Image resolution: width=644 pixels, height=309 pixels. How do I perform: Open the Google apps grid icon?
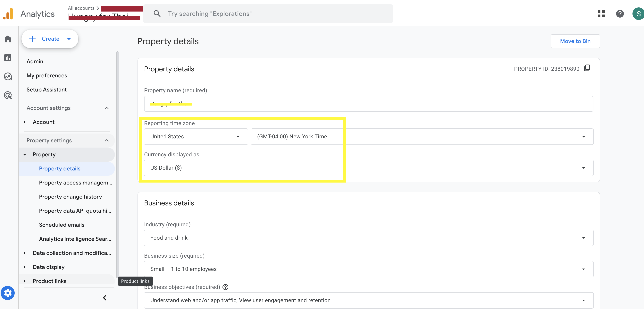point(601,14)
